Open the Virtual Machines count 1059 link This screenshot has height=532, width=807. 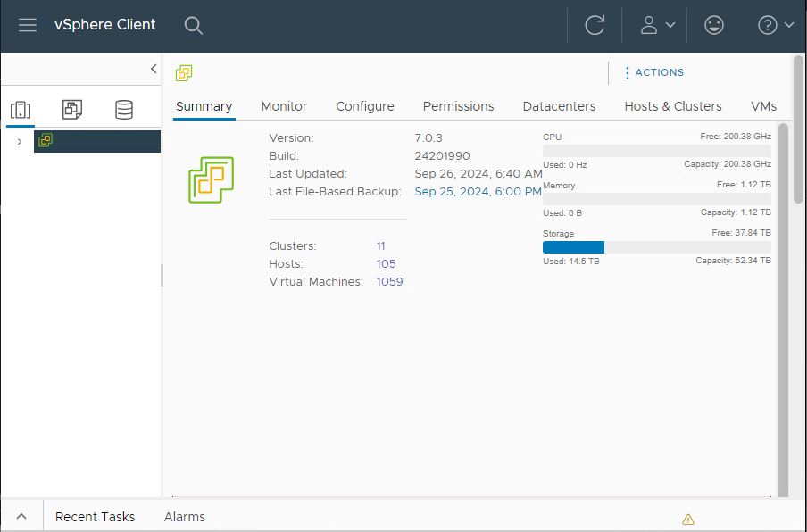point(389,282)
